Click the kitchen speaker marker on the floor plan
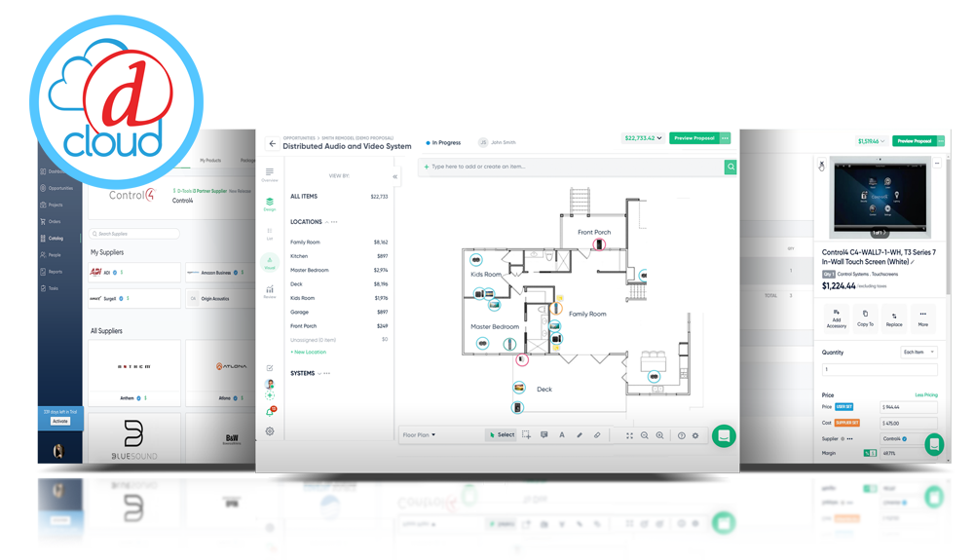Viewport: 974px width, 560px height. click(654, 376)
